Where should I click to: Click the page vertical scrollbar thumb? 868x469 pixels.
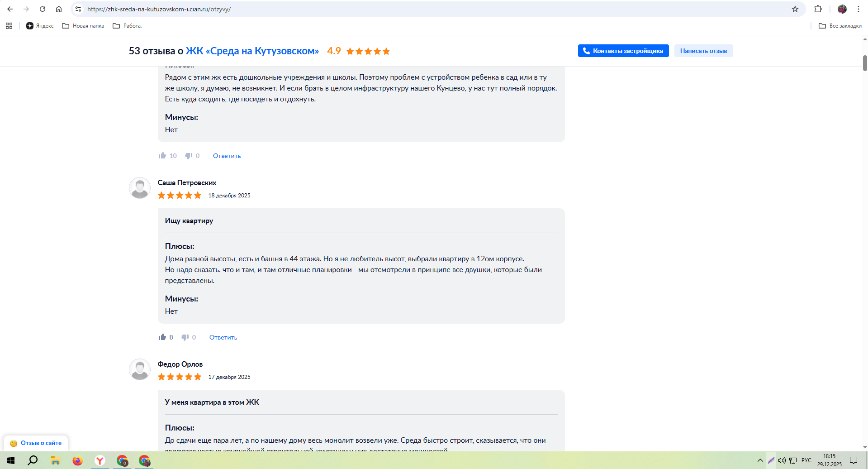click(x=865, y=63)
